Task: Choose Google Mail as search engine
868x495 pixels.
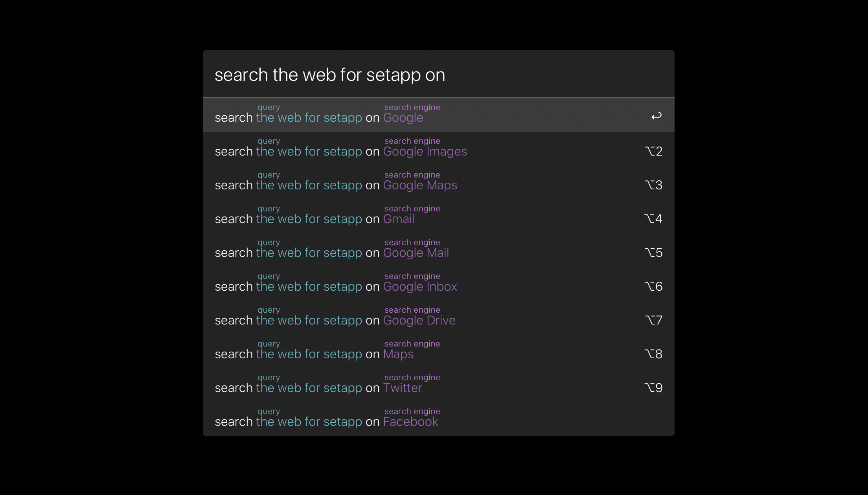Action: (x=439, y=250)
